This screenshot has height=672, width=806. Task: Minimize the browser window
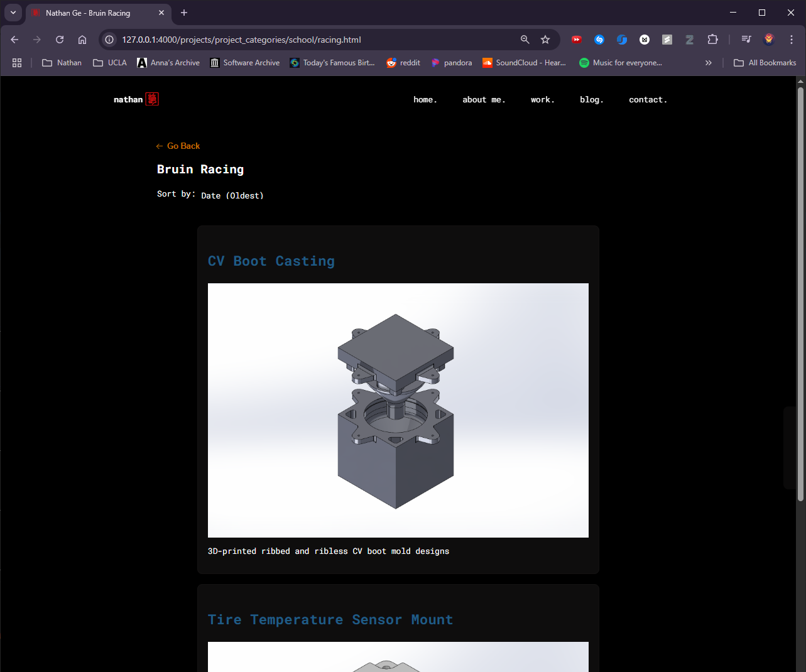[x=733, y=13]
